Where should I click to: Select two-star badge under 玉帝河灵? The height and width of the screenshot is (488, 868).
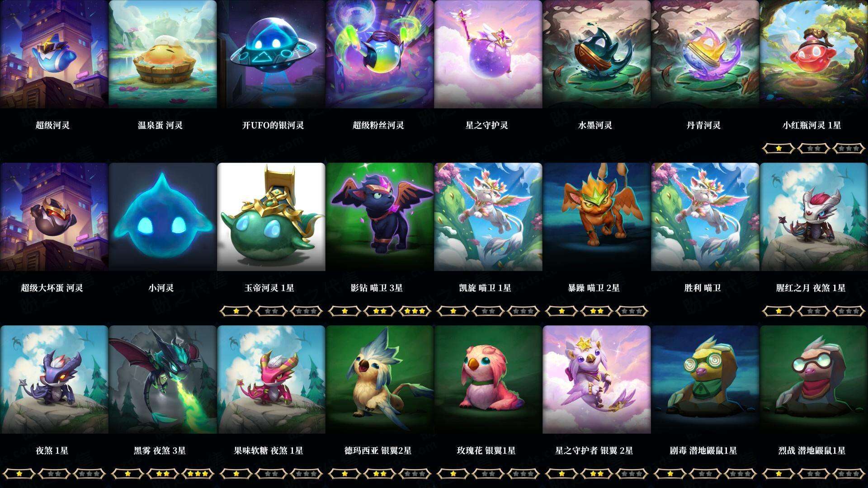271,311
